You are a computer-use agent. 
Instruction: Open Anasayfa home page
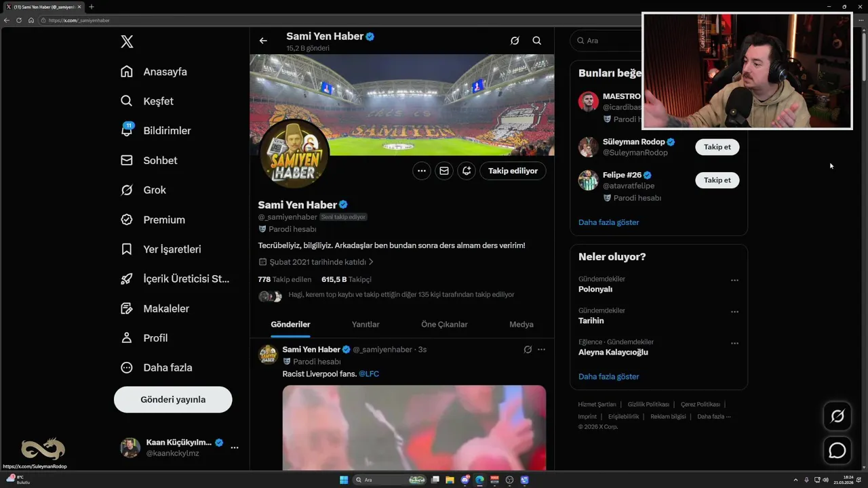click(154, 71)
